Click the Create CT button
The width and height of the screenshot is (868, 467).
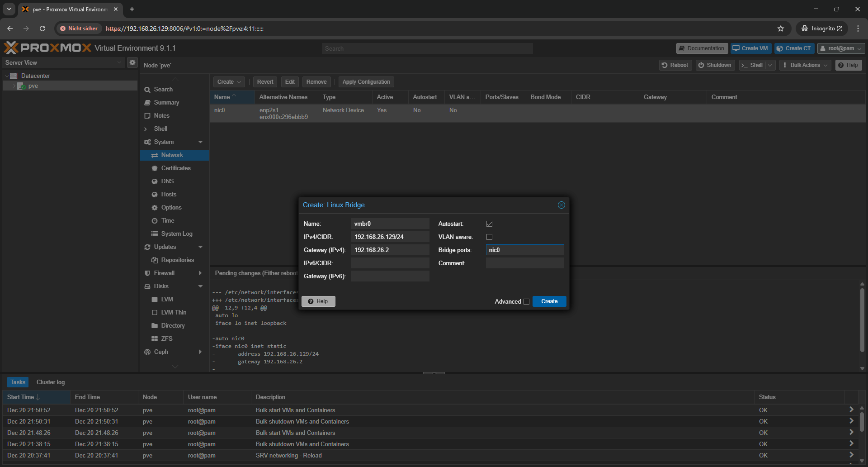(794, 48)
